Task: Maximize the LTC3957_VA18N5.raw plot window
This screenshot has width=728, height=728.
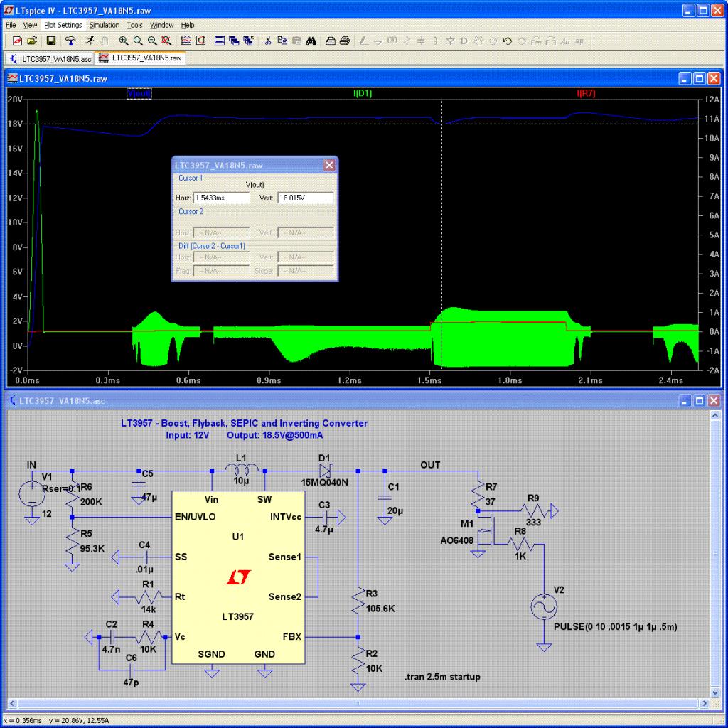Action: 700,78
